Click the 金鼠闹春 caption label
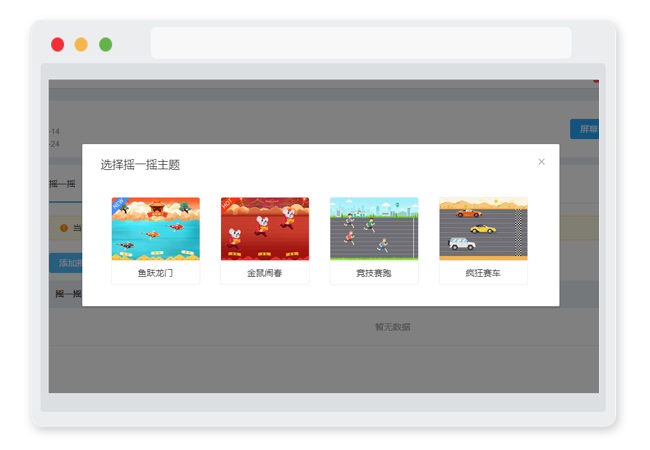The height and width of the screenshot is (450, 650). point(265,273)
